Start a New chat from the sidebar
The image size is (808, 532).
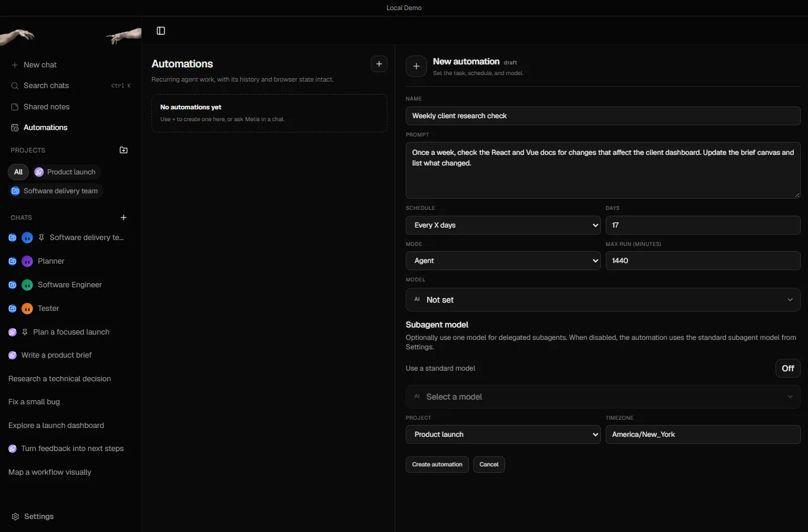coord(71,65)
